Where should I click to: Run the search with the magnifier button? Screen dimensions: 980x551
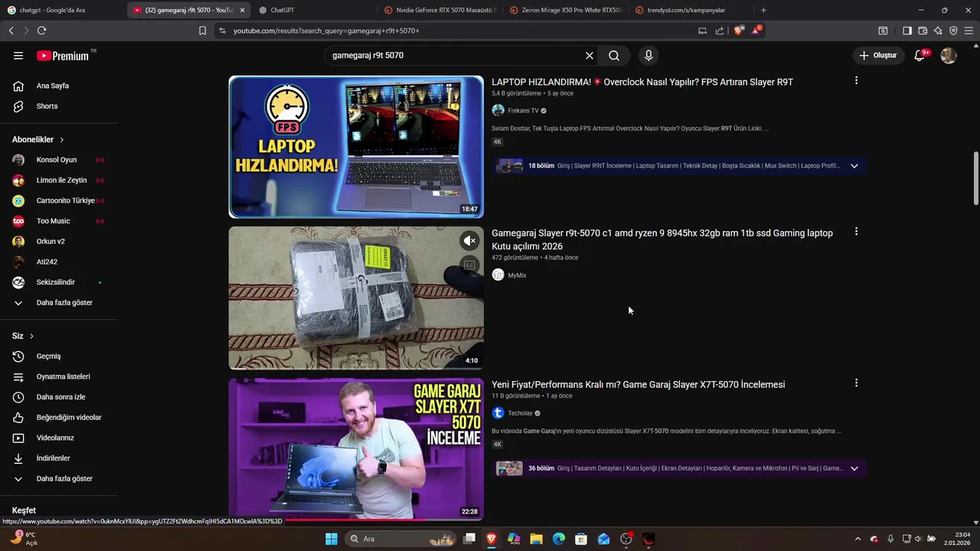point(614,55)
